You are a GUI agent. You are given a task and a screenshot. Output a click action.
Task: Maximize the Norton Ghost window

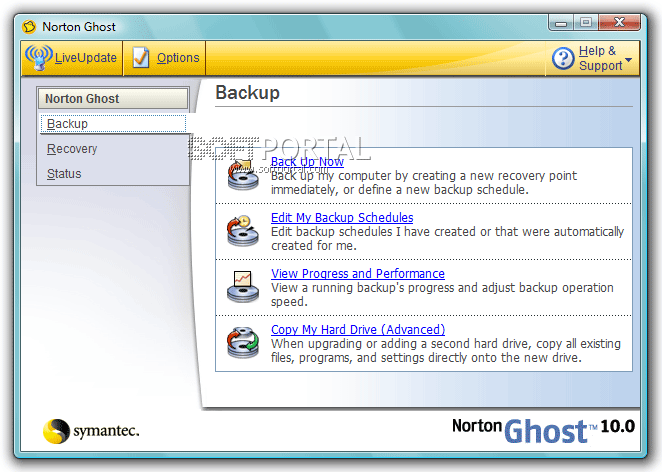coord(586,22)
